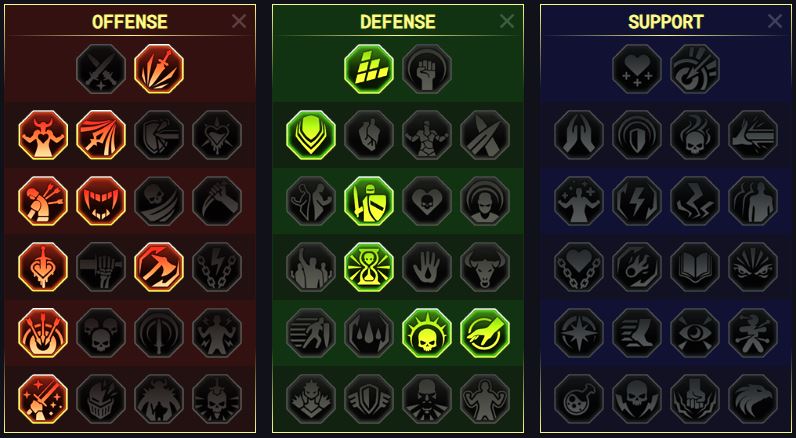This screenshot has height=438, width=796.
Task: Click the potion flask mastery icon
Action: pyautogui.click(x=579, y=399)
